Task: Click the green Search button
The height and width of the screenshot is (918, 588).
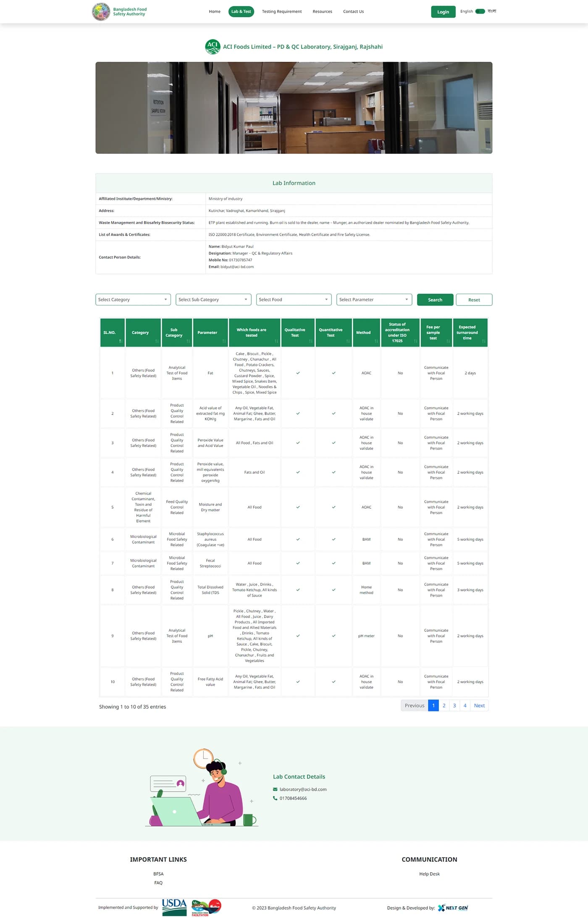Action: pos(435,300)
